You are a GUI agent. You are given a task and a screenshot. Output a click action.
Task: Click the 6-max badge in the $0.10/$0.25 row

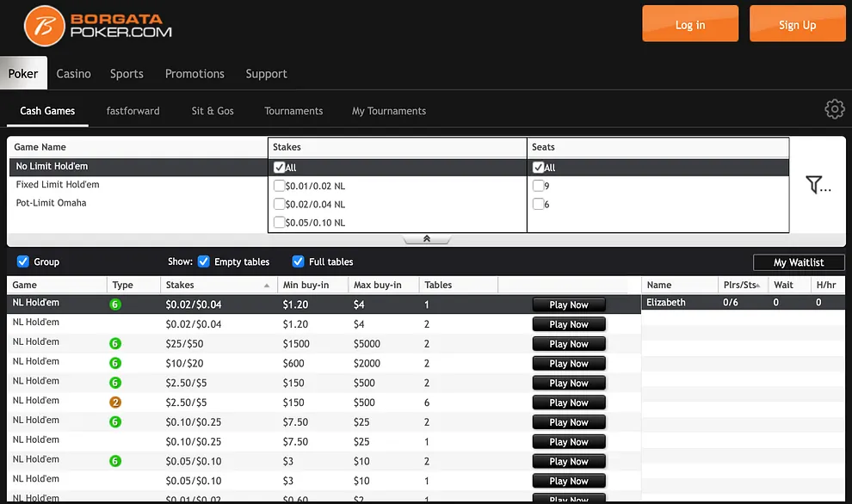click(x=115, y=421)
